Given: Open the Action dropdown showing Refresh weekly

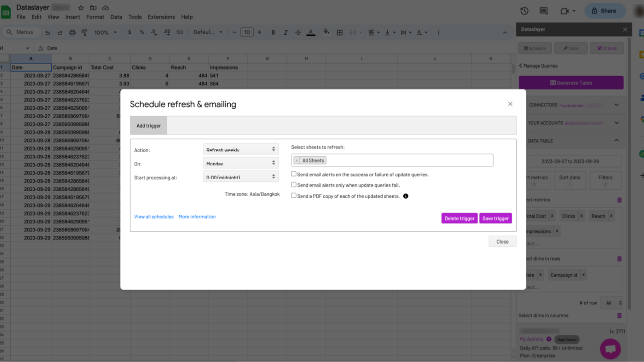Looking at the screenshot, I should point(241,149).
